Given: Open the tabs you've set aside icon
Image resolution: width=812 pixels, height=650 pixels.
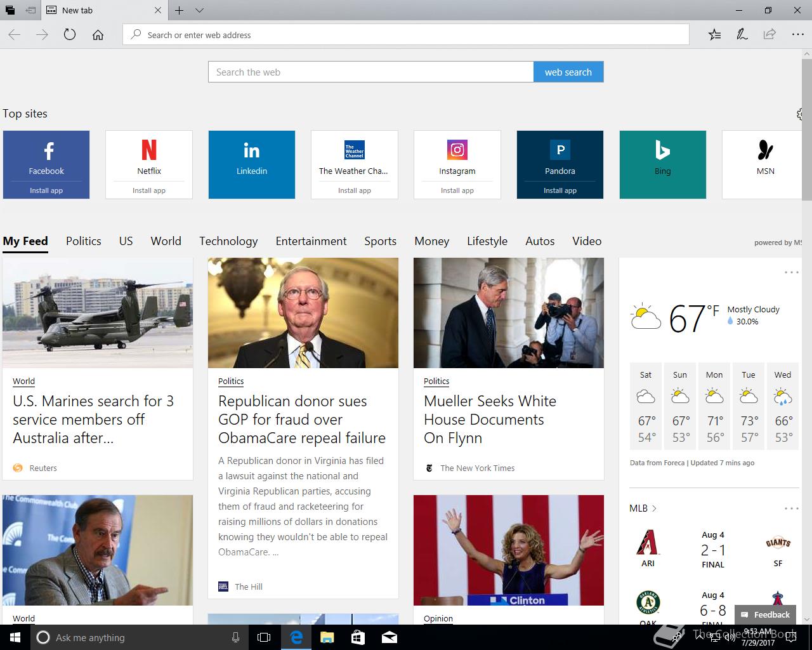Looking at the screenshot, I should pos(10,10).
